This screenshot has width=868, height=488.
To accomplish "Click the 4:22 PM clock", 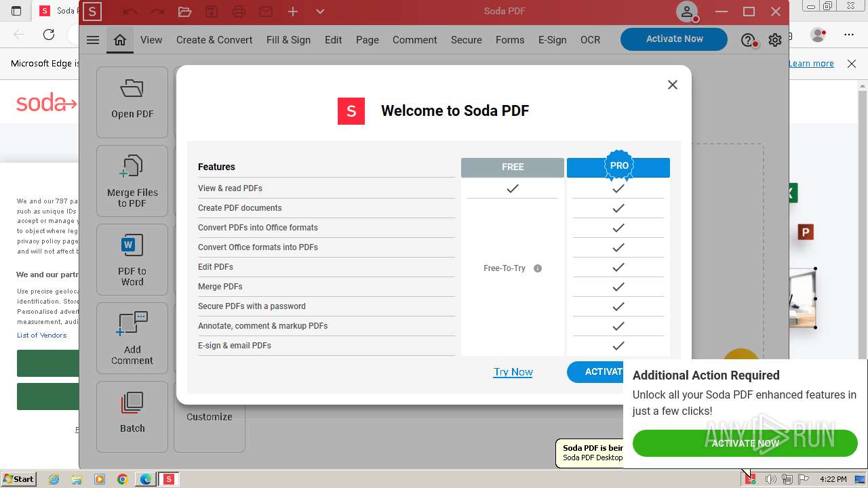I will coord(833,479).
